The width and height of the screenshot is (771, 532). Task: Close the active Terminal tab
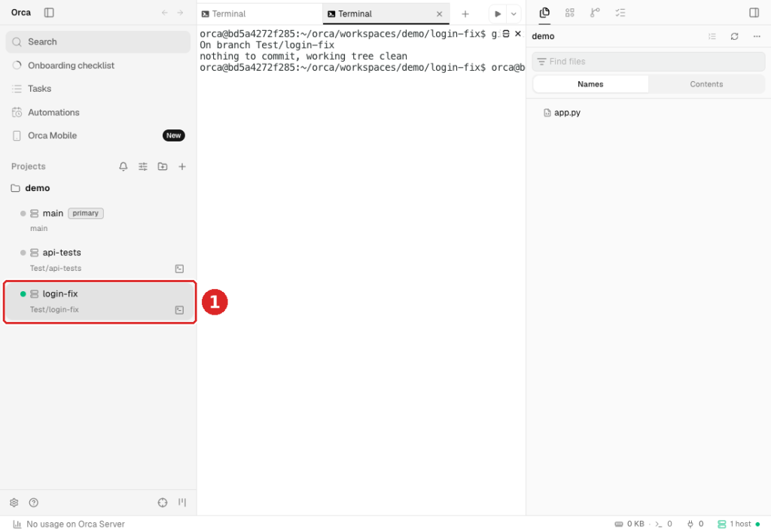tap(440, 14)
